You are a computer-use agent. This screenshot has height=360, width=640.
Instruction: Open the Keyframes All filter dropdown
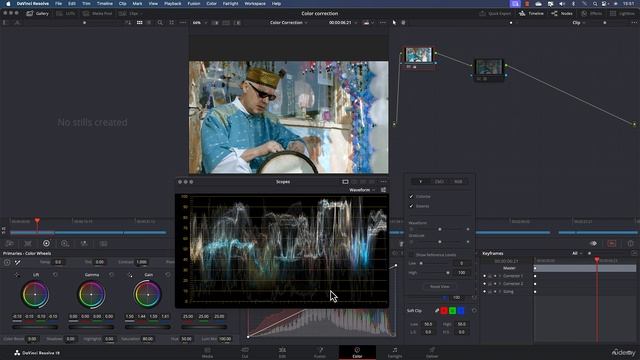(x=577, y=253)
